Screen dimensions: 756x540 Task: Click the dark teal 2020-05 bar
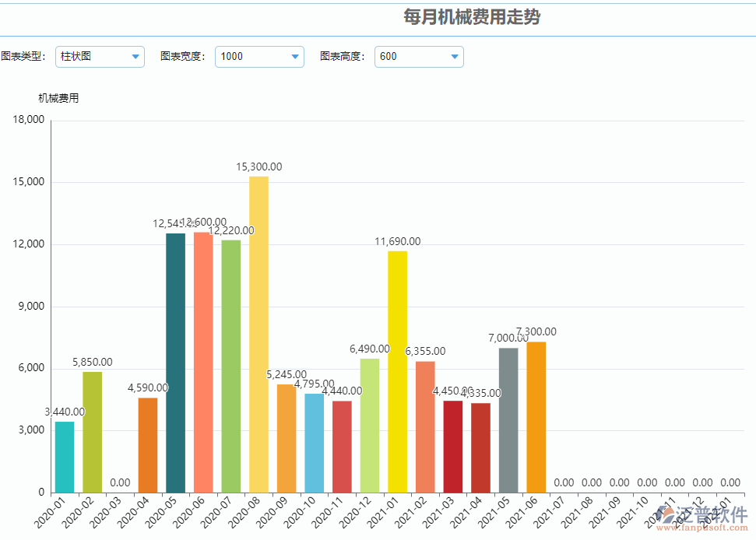[x=174, y=358]
